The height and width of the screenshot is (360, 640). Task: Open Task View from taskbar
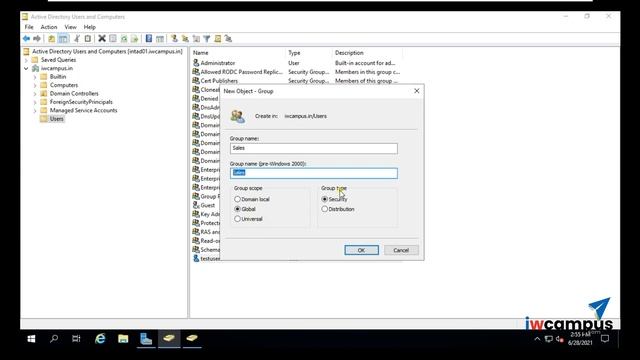76,338
